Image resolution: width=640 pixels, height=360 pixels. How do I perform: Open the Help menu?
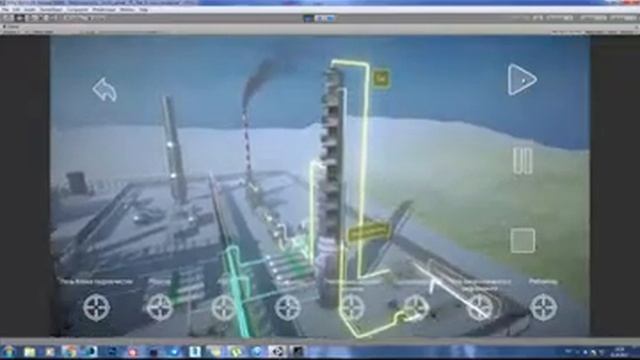coord(143,9)
